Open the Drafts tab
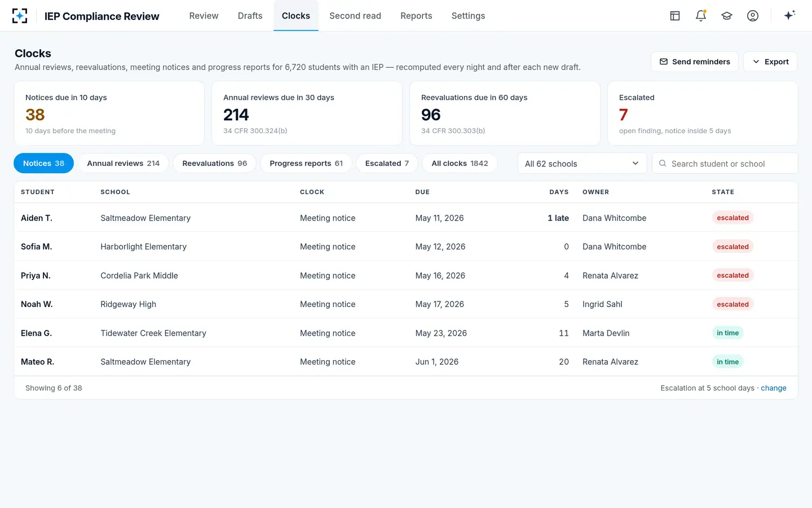Screen dimensions: 812x508 tap(250, 16)
